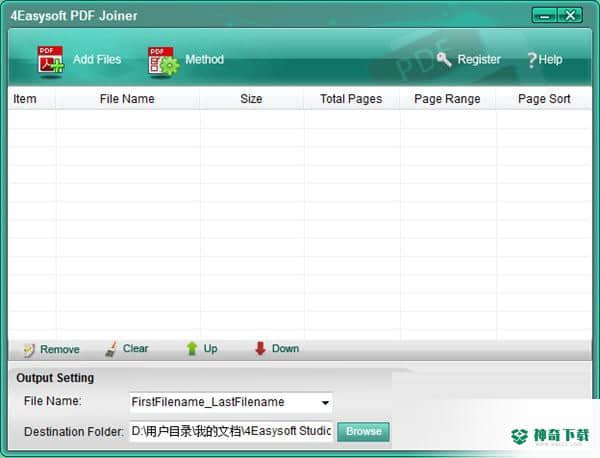
Task: Click the Register key icon
Action: [444, 59]
